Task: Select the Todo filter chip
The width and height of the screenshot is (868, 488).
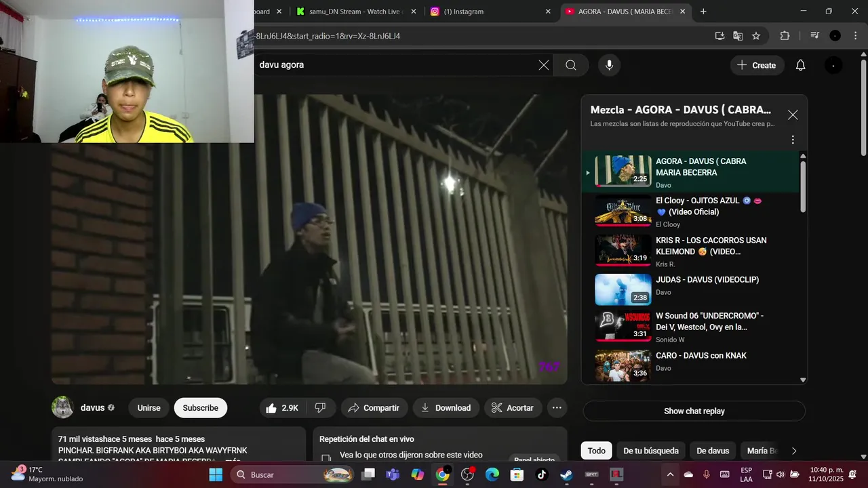Action: (x=597, y=451)
